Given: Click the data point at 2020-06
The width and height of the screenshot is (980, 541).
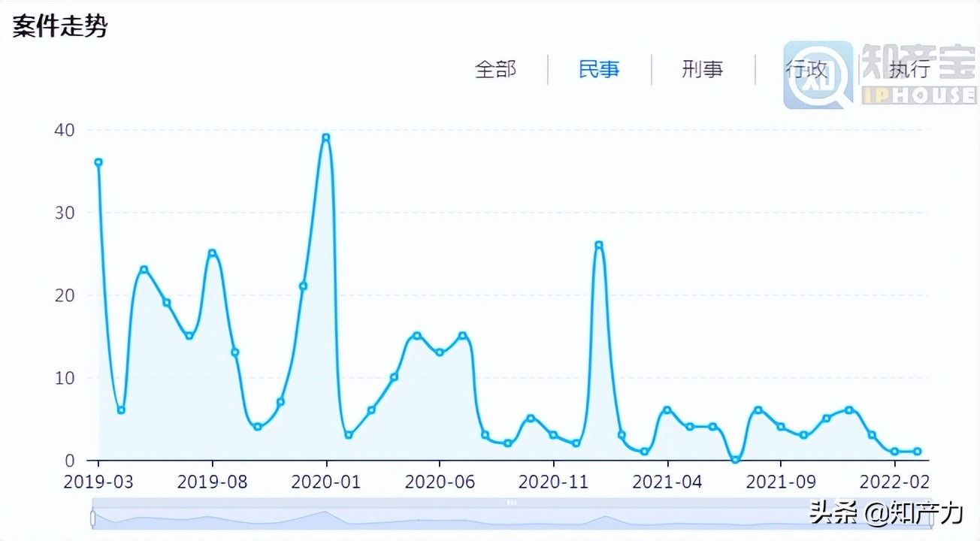Looking at the screenshot, I should coord(440,352).
